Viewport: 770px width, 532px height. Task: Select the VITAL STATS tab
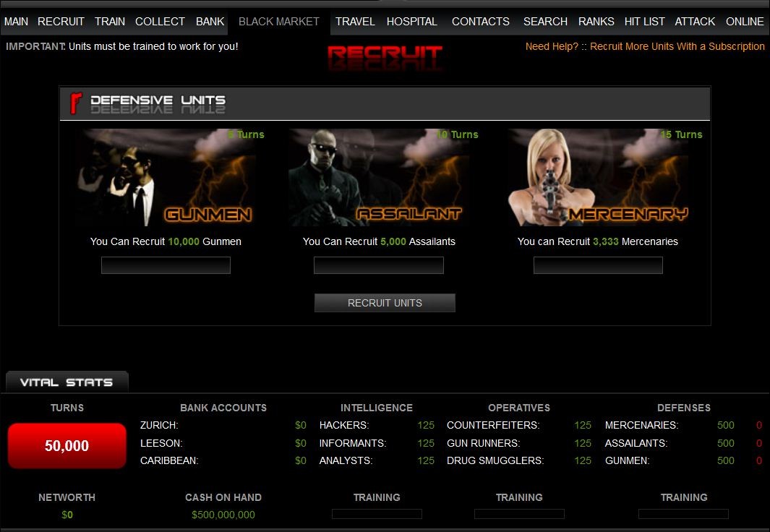(67, 382)
